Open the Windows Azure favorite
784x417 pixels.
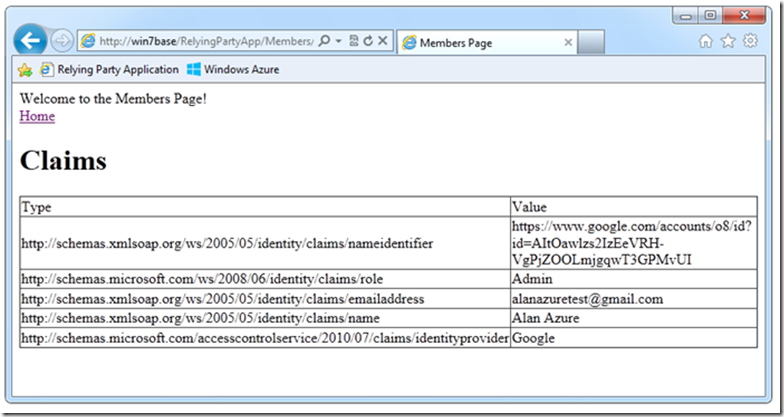point(233,70)
